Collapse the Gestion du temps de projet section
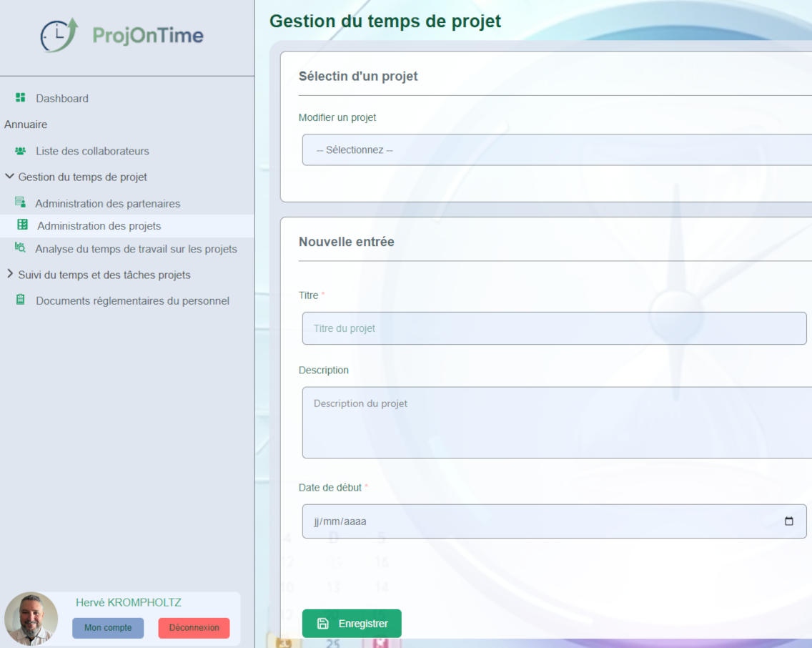The height and width of the screenshot is (648, 812). [x=10, y=177]
